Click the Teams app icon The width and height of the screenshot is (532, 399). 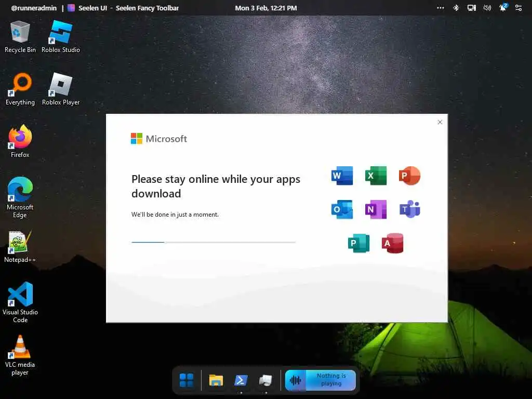[x=409, y=209]
